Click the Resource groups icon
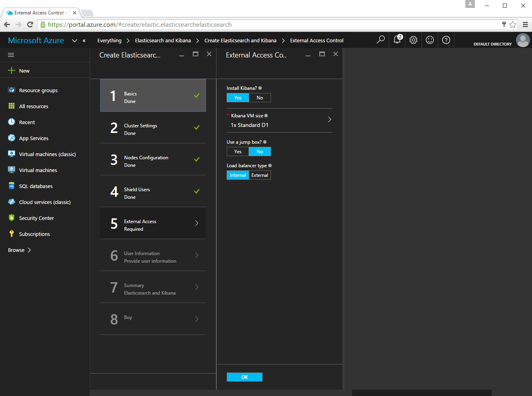This screenshot has width=532, height=396. 12,90
